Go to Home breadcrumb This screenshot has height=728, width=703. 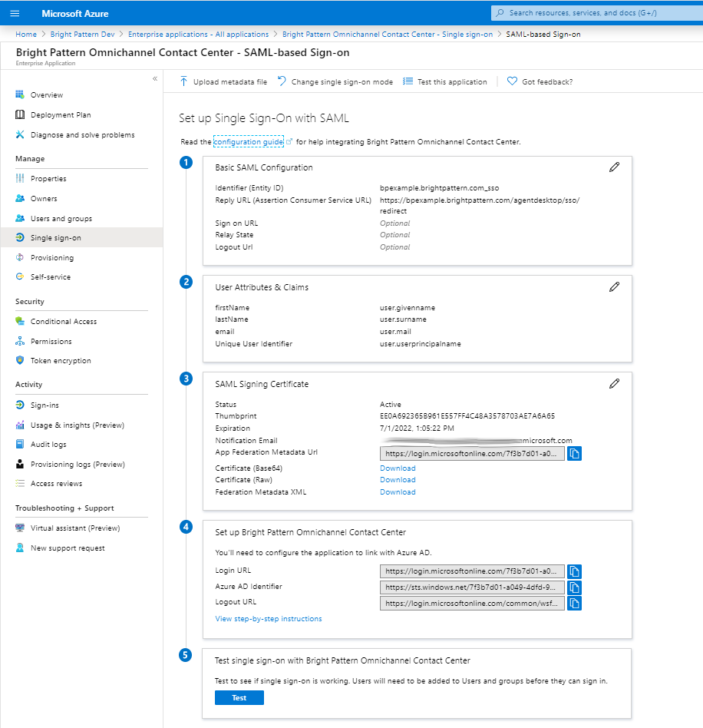pyautogui.click(x=26, y=35)
